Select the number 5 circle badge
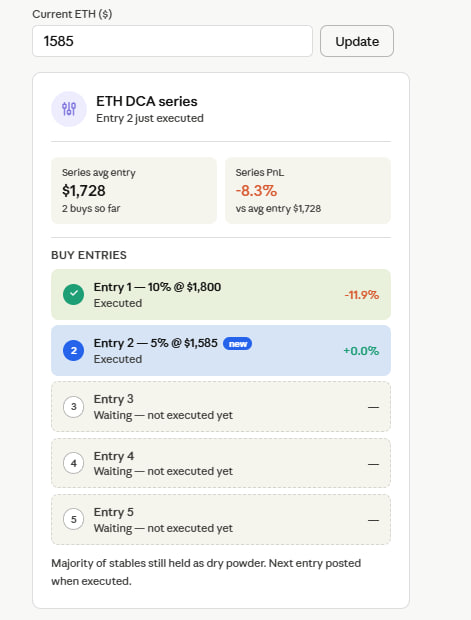This screenshot has height=620, width=471. (74, 519)
